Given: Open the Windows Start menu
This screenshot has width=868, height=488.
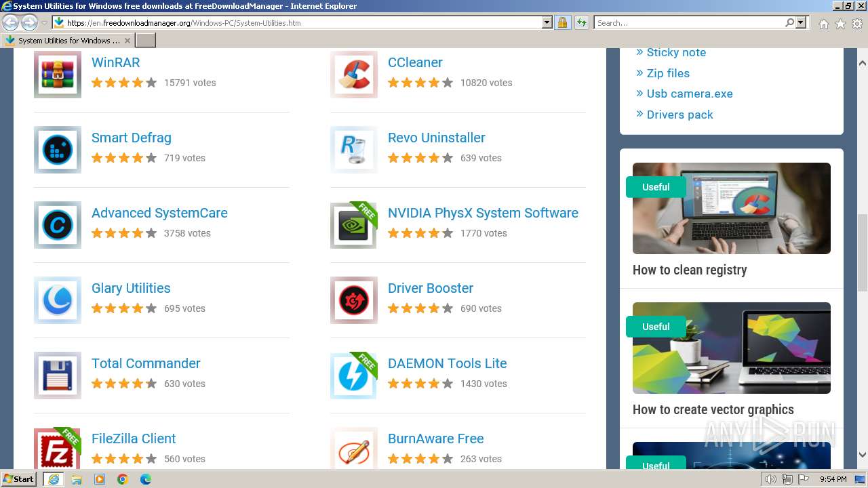Looking at the screenshot, I should [19, 479].
